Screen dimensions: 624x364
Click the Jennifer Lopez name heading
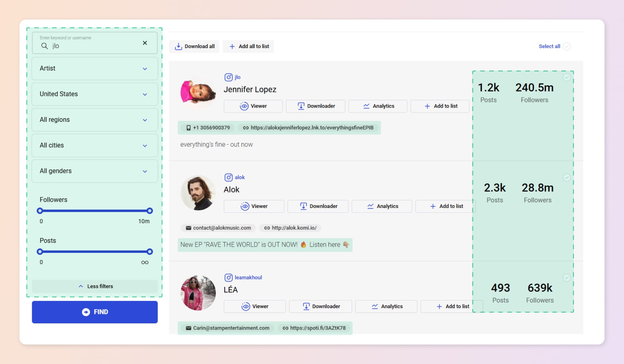[250, 89]
